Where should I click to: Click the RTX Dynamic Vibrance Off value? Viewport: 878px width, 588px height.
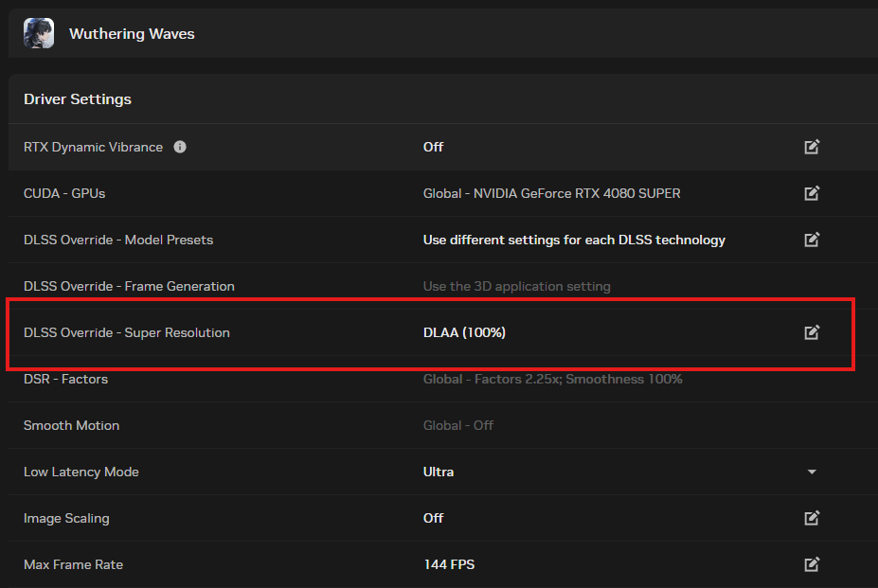point(433,147)
